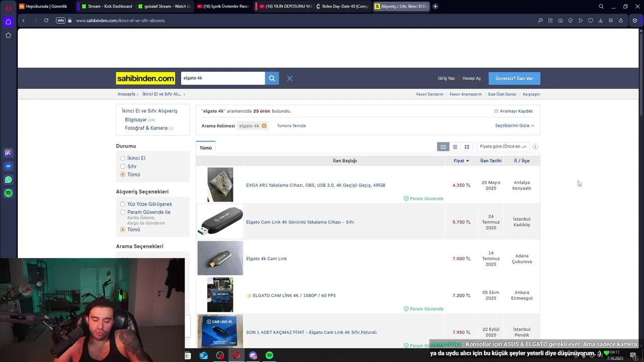Take a snapshot with the camera icon

(x=560, y=21)
